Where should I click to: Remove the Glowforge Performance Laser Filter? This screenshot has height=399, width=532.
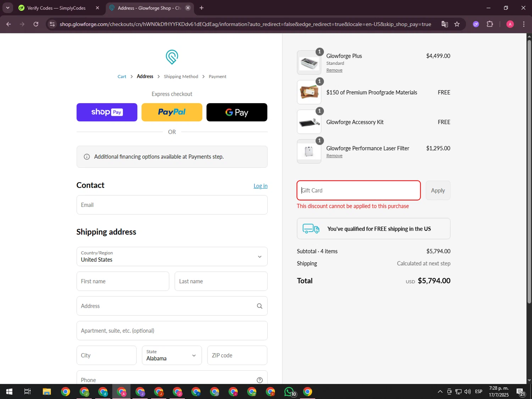point(334,156)
